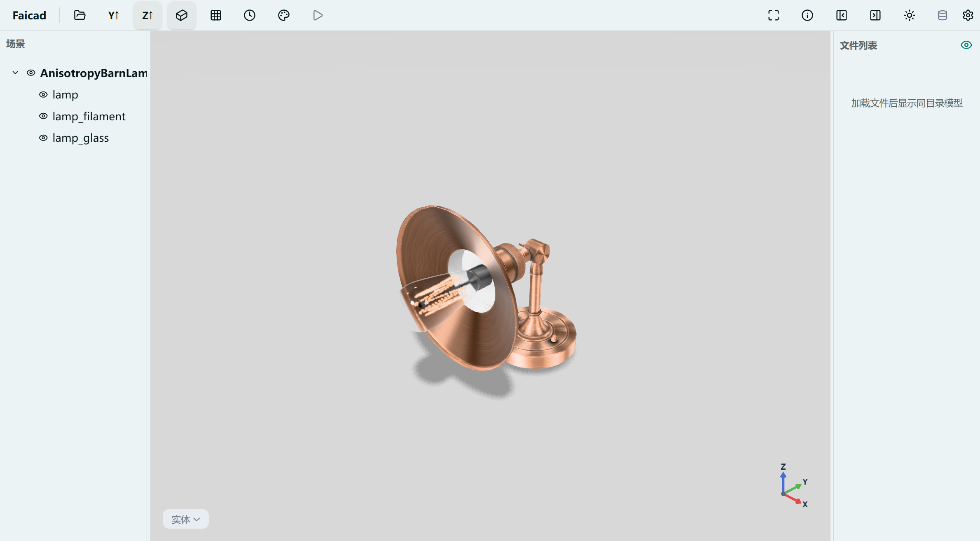
Task: Select the lamp_glass tree item
Action: (x=81, y=138)
